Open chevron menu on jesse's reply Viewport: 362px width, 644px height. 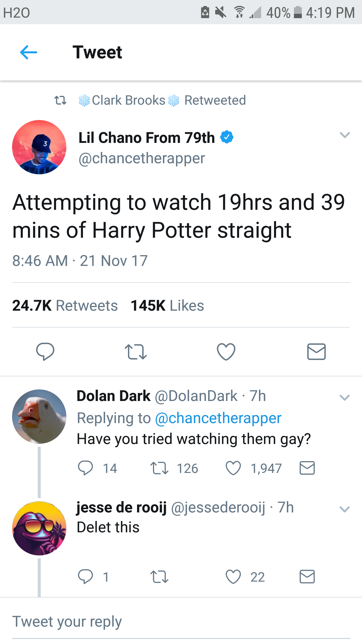point(344,509)
